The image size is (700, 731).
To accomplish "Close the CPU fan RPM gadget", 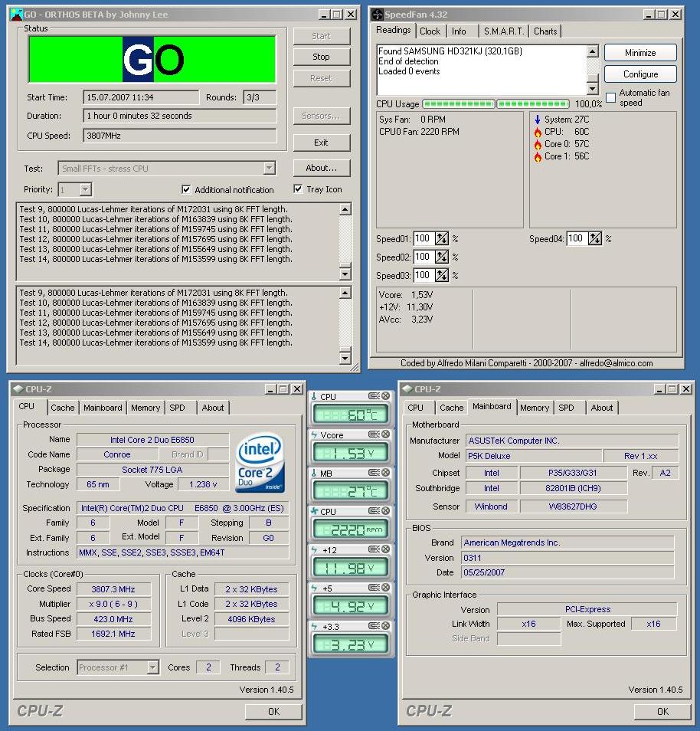I will (386, 511).
